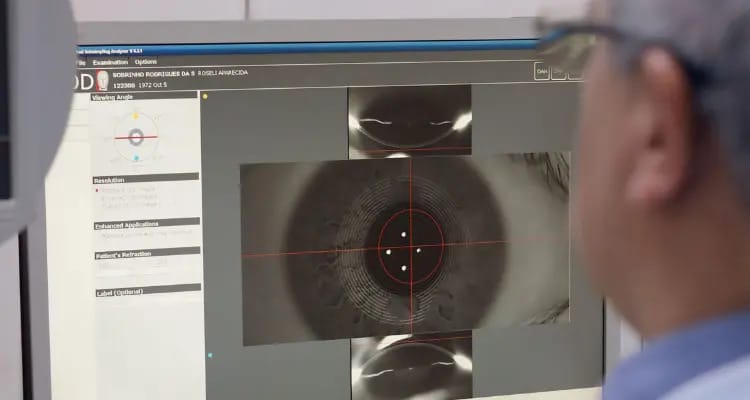
Task: Click patient name SOBRINHO RODRIGUES DA S
Action: tap(154, 74)
